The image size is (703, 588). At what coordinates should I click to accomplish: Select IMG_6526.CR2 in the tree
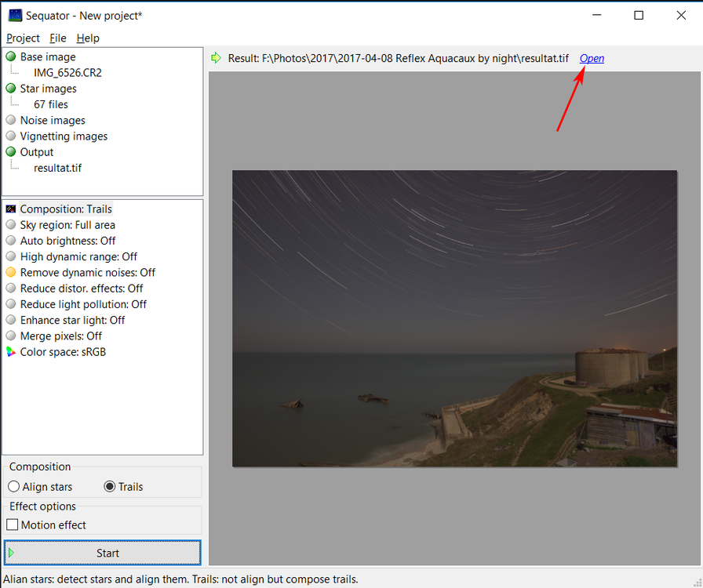point(67,73)
